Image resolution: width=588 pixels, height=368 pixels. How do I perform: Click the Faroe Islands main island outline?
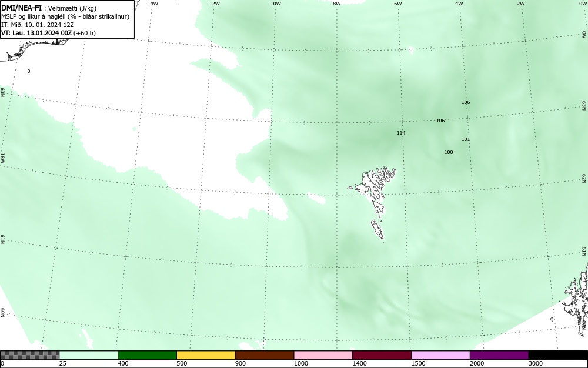click(x=369, y=183)
